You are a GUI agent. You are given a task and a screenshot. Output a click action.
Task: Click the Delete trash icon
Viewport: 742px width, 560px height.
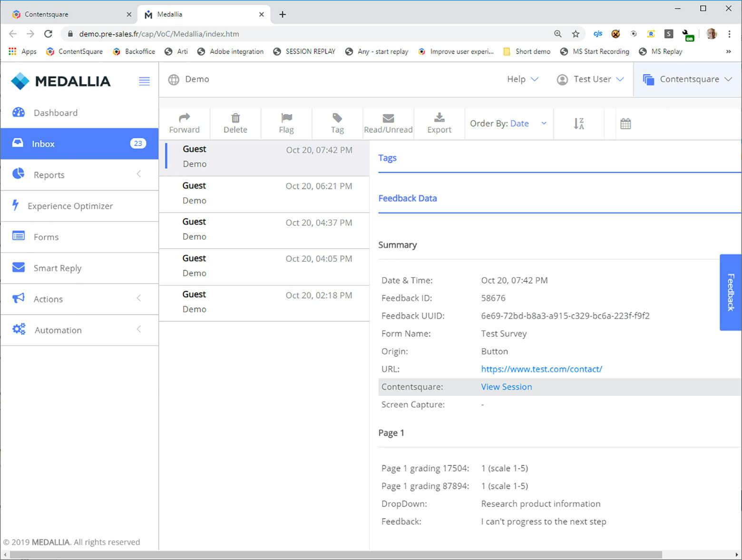point(235,118)
